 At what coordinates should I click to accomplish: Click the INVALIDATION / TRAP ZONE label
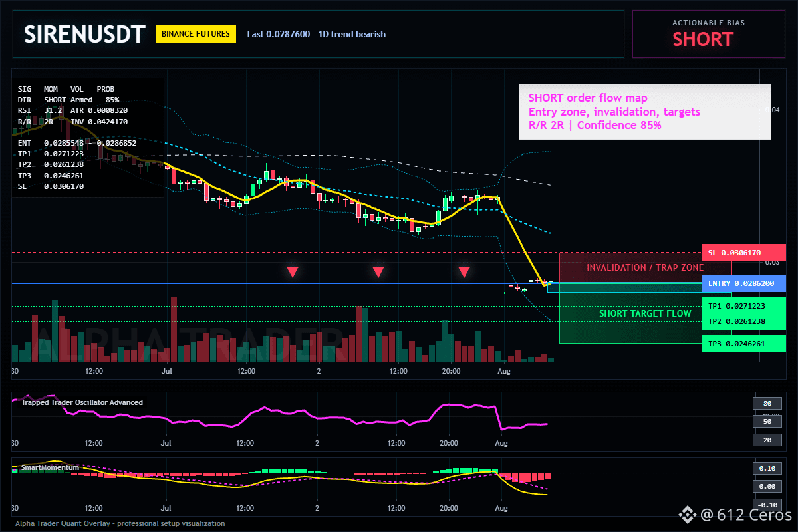645,267
